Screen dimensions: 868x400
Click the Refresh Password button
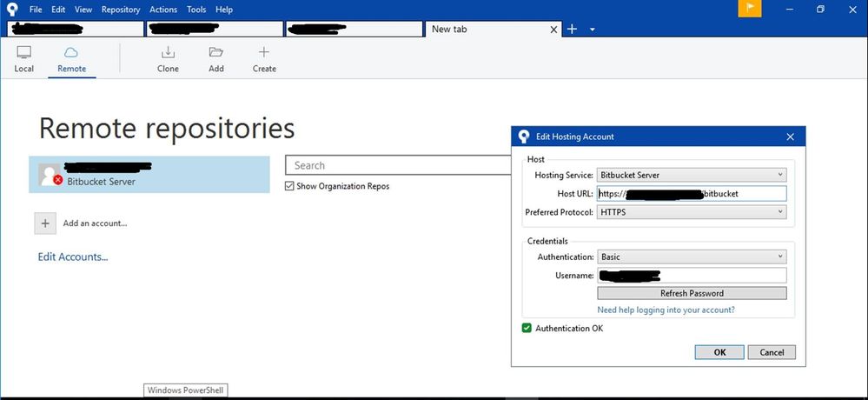coord(692,293)
